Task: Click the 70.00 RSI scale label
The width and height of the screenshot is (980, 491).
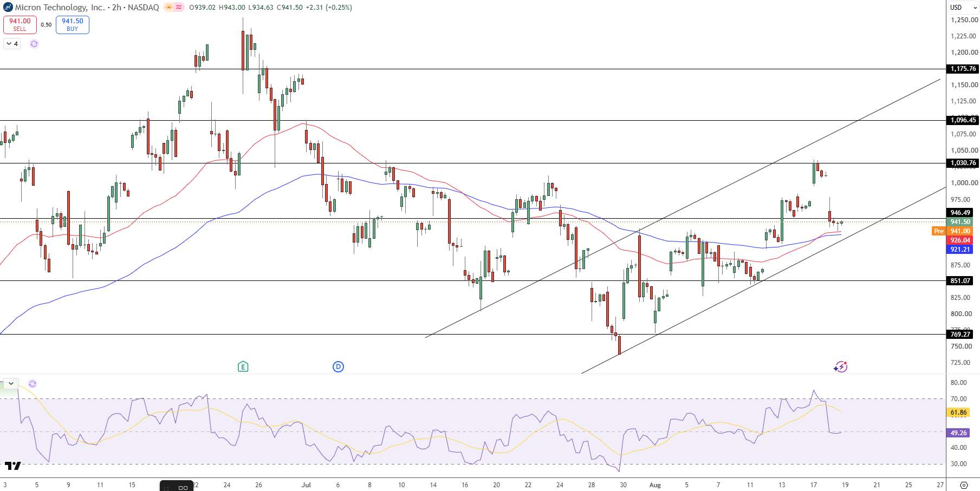Action: pos(958,399)
